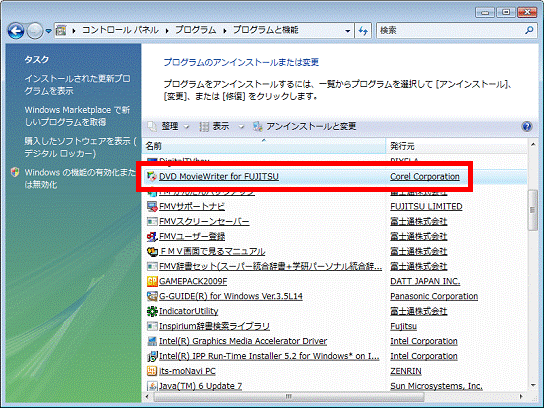544x408 pixels.
Task: Select FMVスクリーンセーバー program entry
Action: pos(204,222)
